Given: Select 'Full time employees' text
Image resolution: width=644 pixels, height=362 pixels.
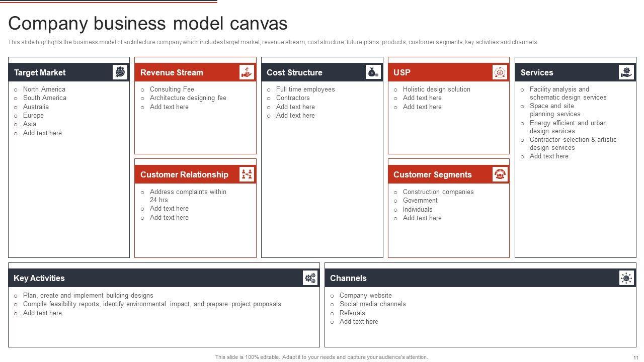Looking at the screenshot, I should [305, 89].
